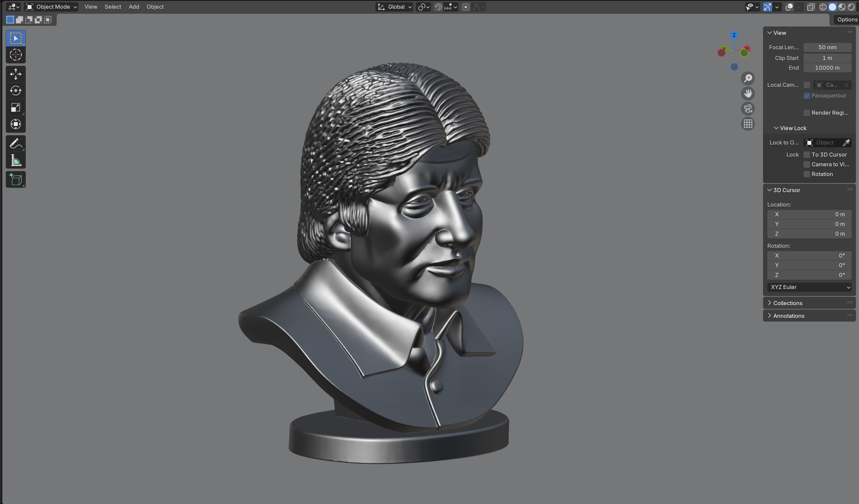859x504 pixels.
Task: Enable the Render Region checkbox
Action: [x=807, y=113]
